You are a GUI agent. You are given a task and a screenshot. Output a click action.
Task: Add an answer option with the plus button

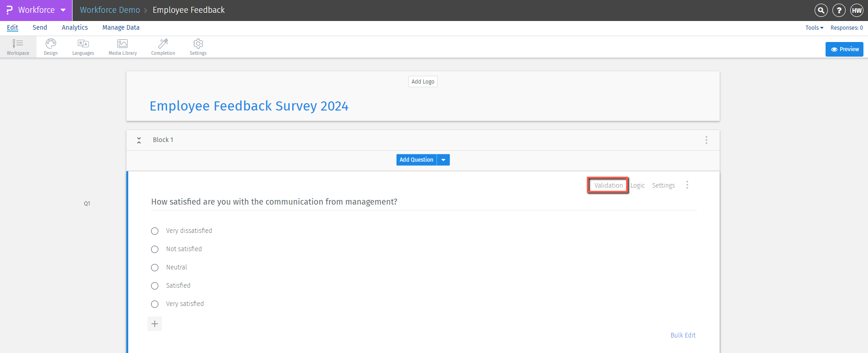pos(155,324)
